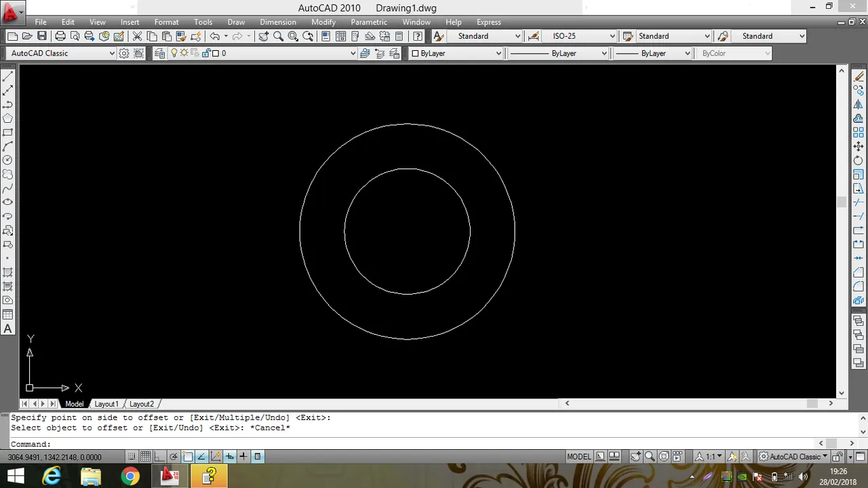Toggle Lineweight display status button
The width and height of the screenshot is (868, 488).
243,457
